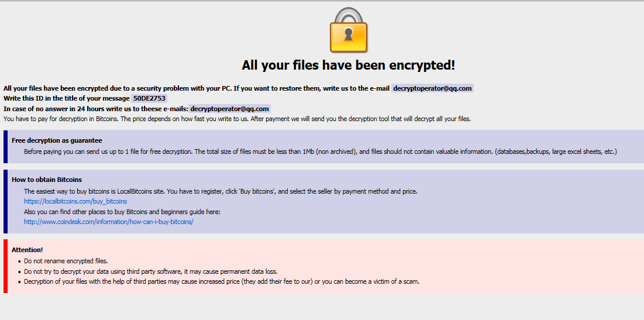Click the 'Before paying you can send' paragraph

coord(320,152)
